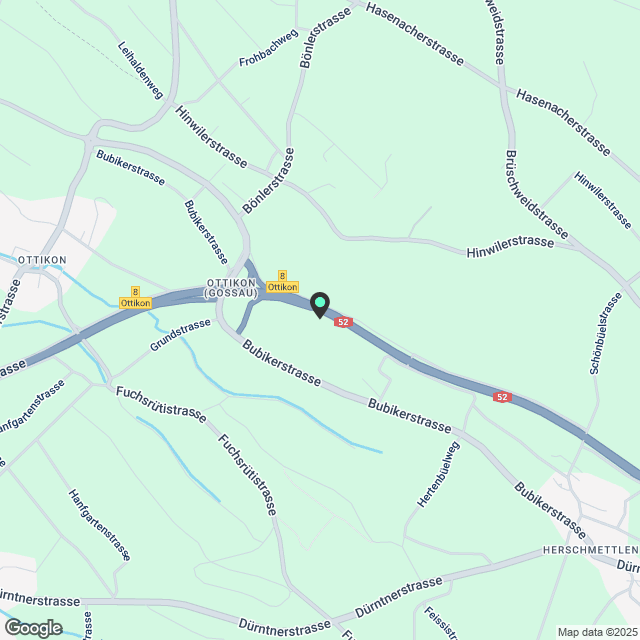Click the Hertenbüelweg street label

click(x=439, y=474)
